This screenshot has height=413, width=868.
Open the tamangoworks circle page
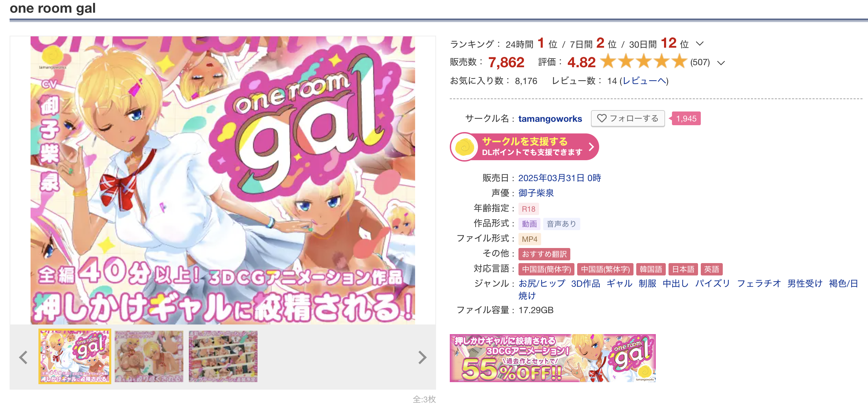click(550, 119)
